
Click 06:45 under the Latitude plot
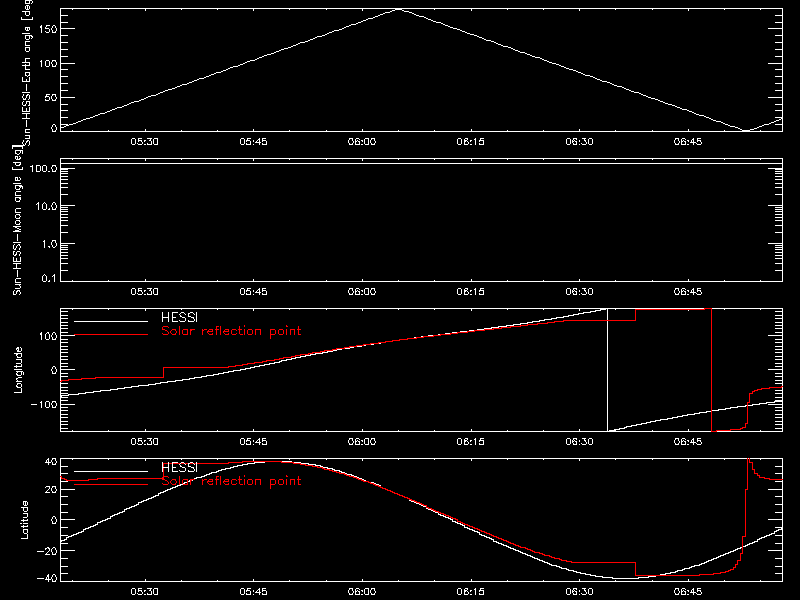pos(688,592)
